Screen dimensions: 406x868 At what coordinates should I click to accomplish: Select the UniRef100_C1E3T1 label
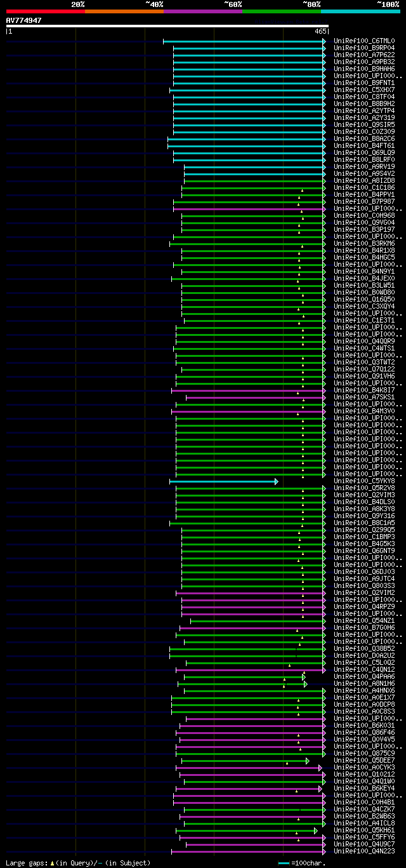tap(364, 321)
